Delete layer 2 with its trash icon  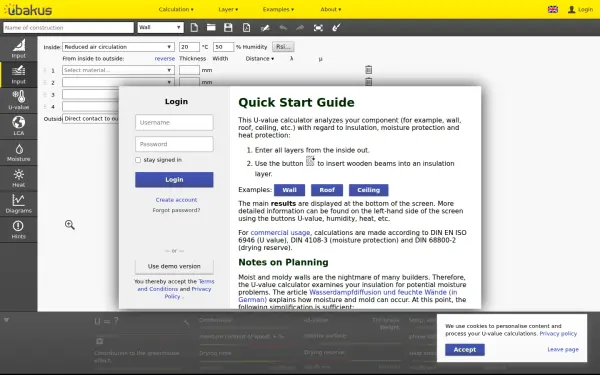point(368,82)
